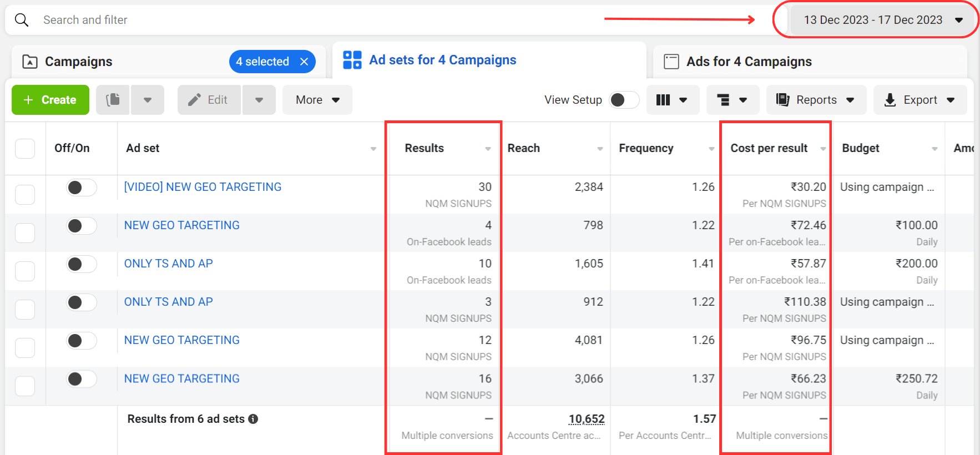The image size is (980, 455).
Task: Open the [VIDEO] NEW GEO TARGETING ad set link
Action: coord(203,187)
